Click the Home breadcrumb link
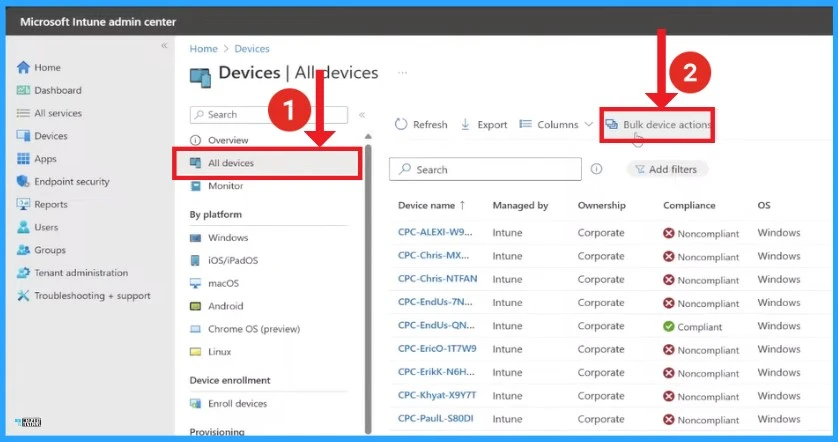838x442 pixels. (204, 49)
